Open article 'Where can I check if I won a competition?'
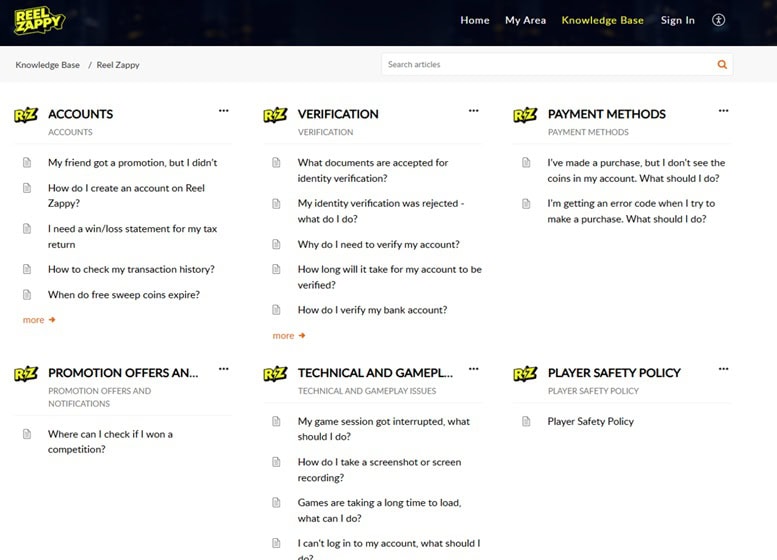The height and width of the screenshot is (560, 777). tap(110, 442)
